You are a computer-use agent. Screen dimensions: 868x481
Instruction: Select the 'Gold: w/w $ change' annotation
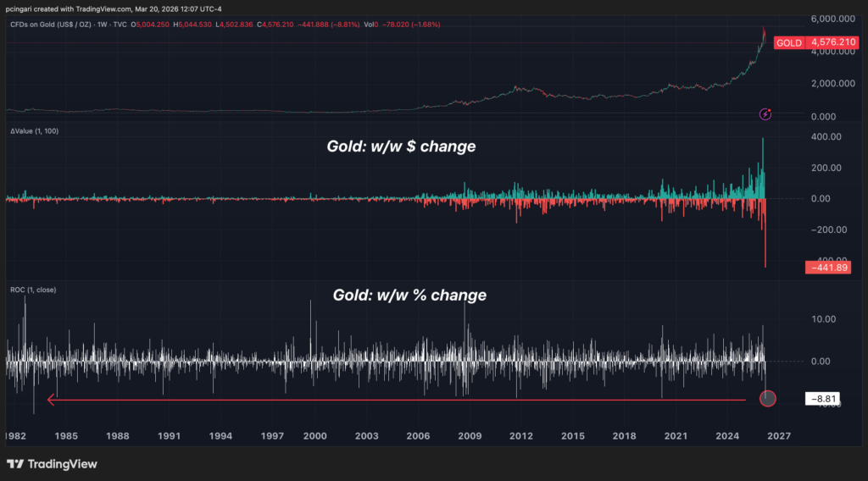[401, 147]
